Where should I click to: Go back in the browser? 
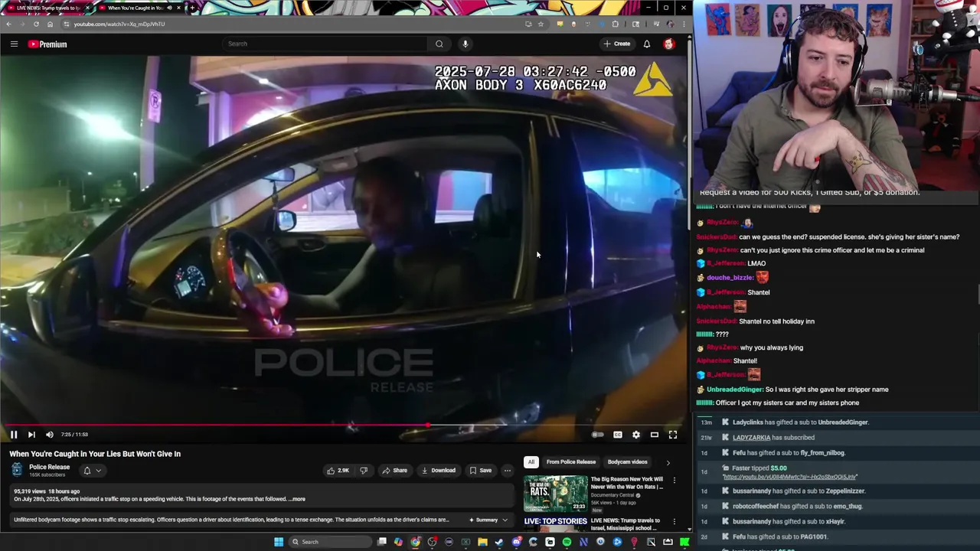pyautogui.click(x=9, y=24)
